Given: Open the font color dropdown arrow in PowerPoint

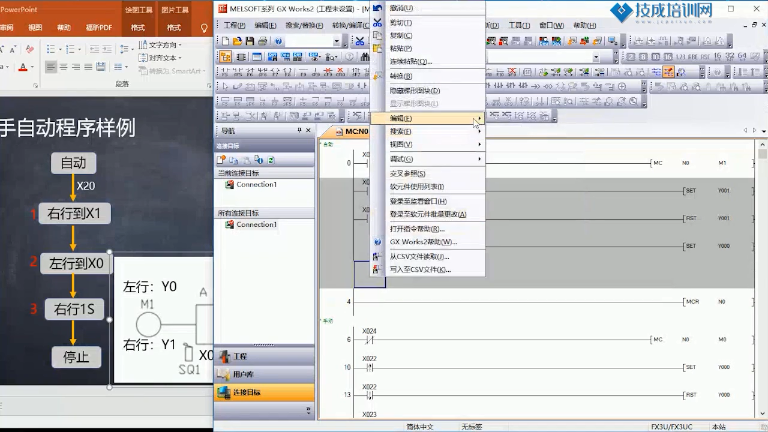Looking at the screenshot, I should (32, 67).
